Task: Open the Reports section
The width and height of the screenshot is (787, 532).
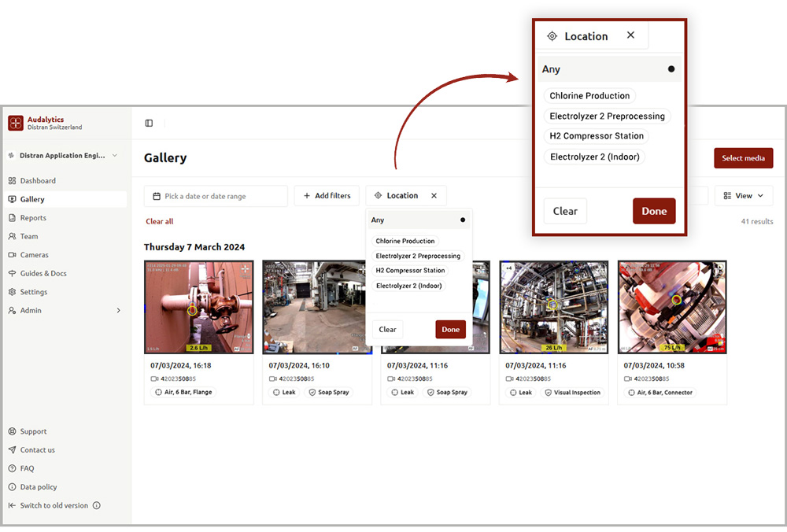Action: (33, 218)
